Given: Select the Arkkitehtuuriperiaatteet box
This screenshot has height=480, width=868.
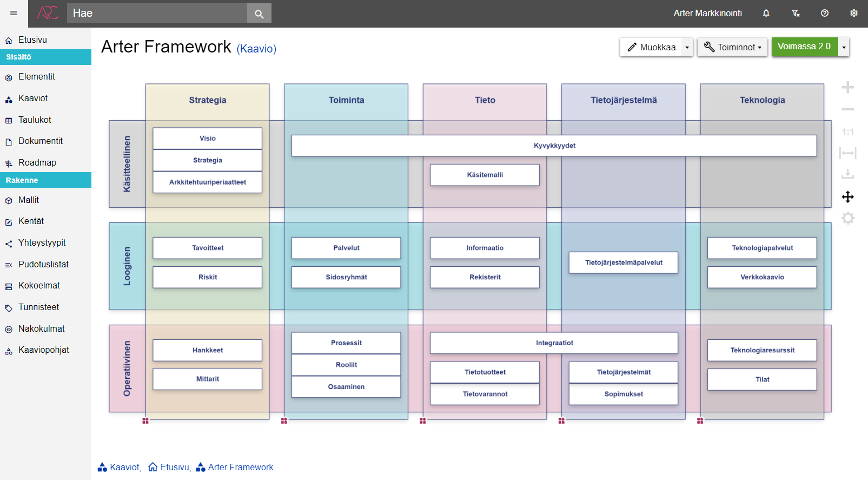Looking at the screenshot, I should click(x=208, y=182).
